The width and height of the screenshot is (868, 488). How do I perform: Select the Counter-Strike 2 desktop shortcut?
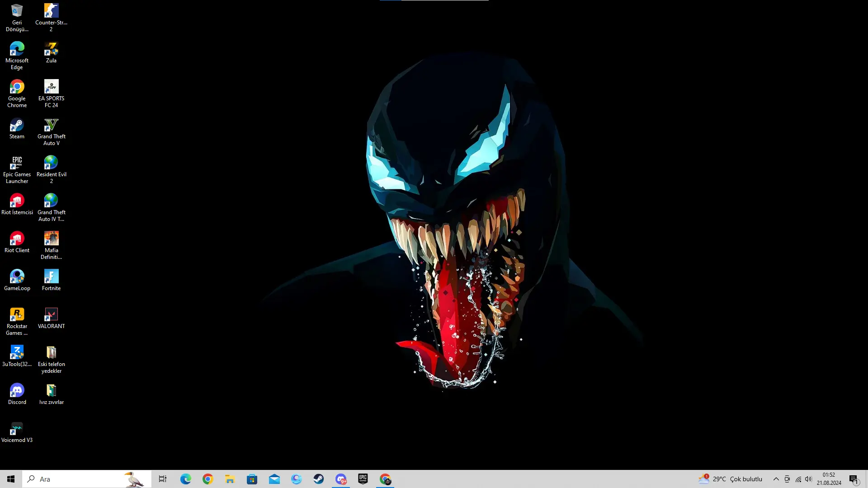pyautogui.click(x=51, y=18)
